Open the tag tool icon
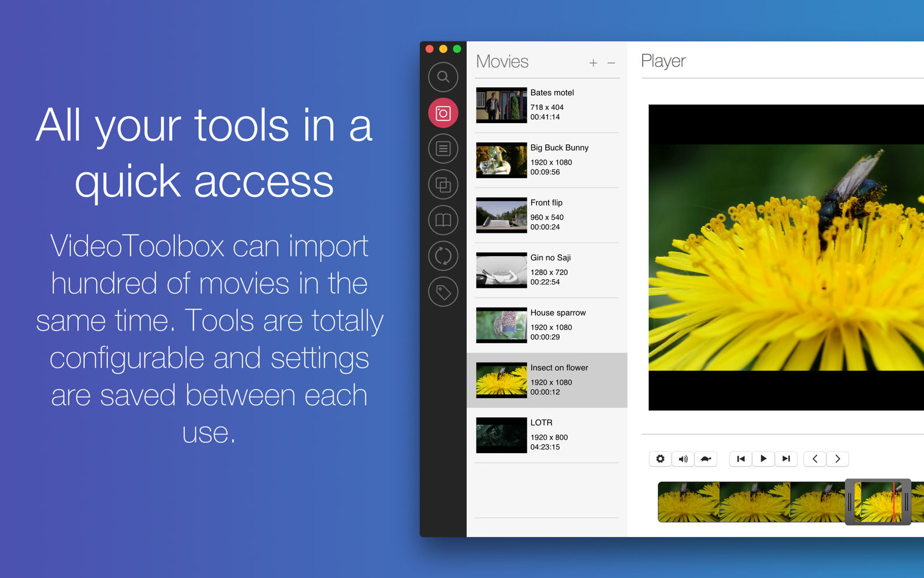Image resolution: width=924 pixels, height=578 pixels. (443, 292)
